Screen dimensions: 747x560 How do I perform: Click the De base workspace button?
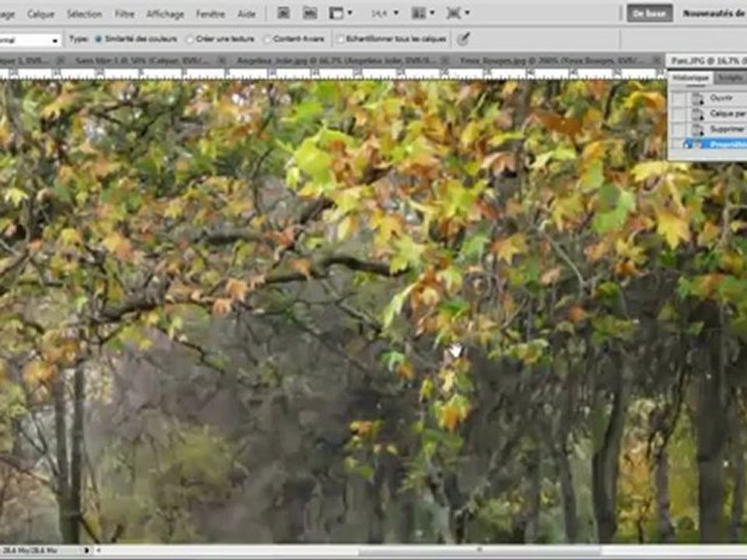coord(649,14)
